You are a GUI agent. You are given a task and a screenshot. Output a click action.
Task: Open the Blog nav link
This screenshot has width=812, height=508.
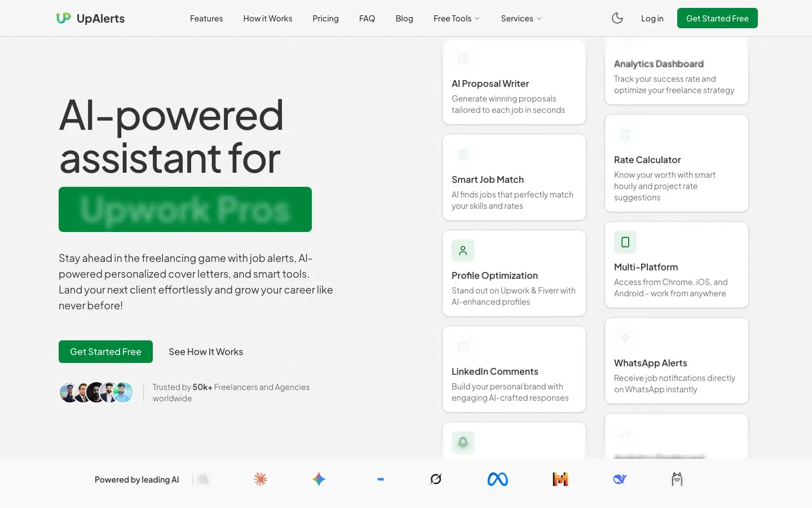pos(404,19)
